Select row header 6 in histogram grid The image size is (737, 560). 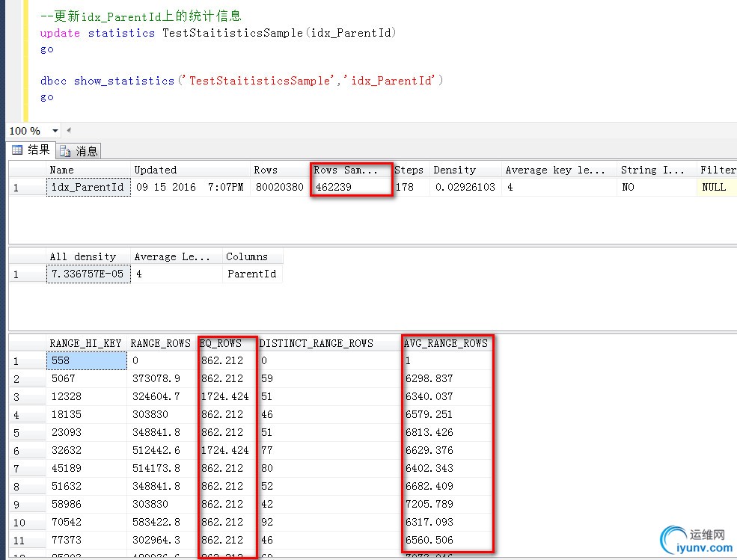pos(16,451)
